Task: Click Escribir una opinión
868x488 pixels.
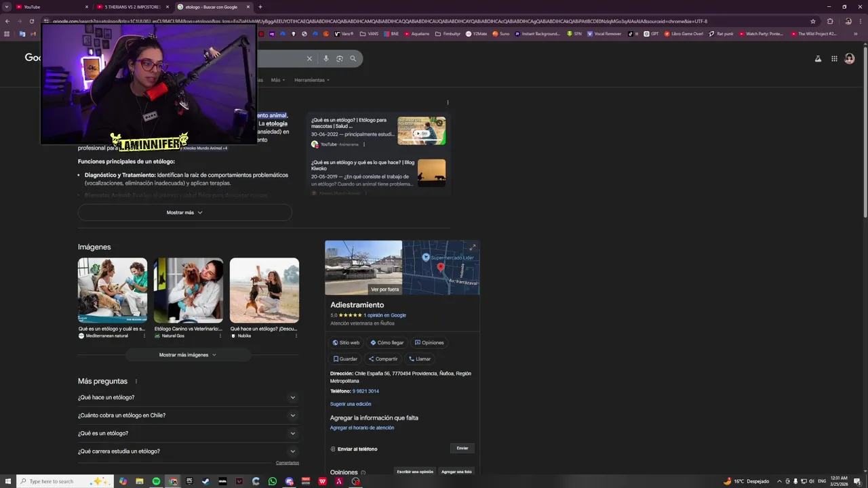Action: click(x=415, y=472)
